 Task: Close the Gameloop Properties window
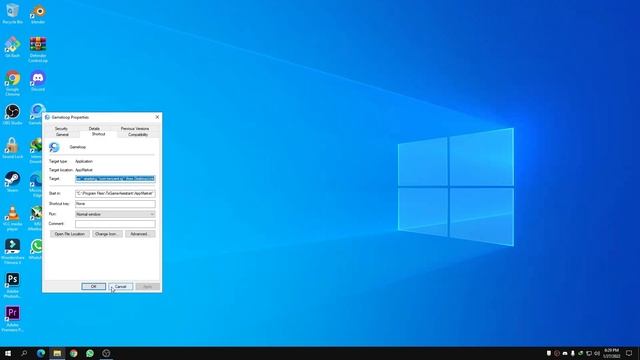tap(157, 117)
